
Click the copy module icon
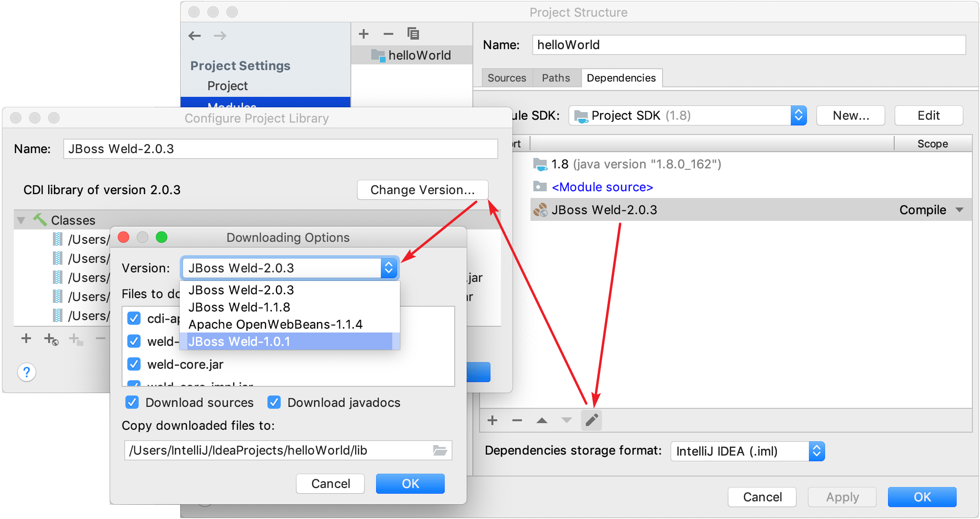(413, 33)
